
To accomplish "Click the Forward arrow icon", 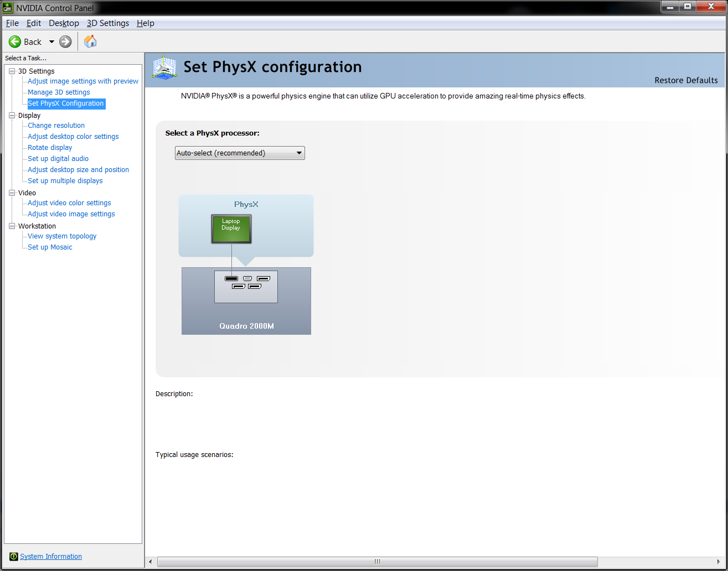I will coord(65,41).
